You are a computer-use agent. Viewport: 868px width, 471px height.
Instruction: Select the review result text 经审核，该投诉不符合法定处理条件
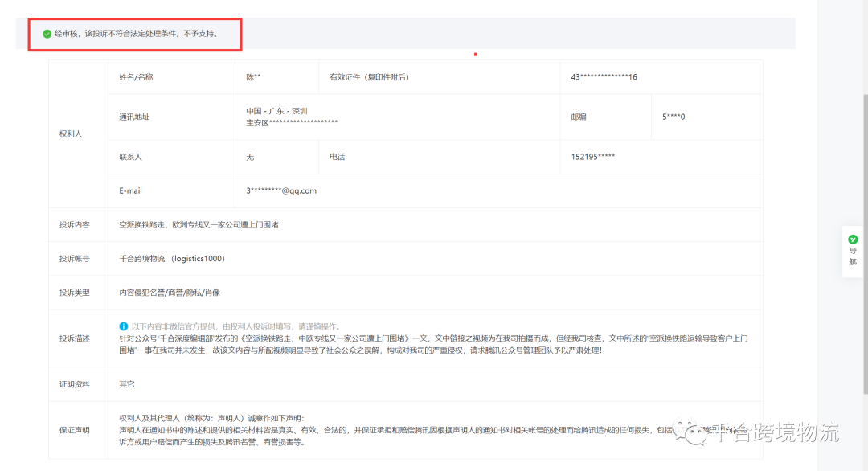tap(117, 34)
